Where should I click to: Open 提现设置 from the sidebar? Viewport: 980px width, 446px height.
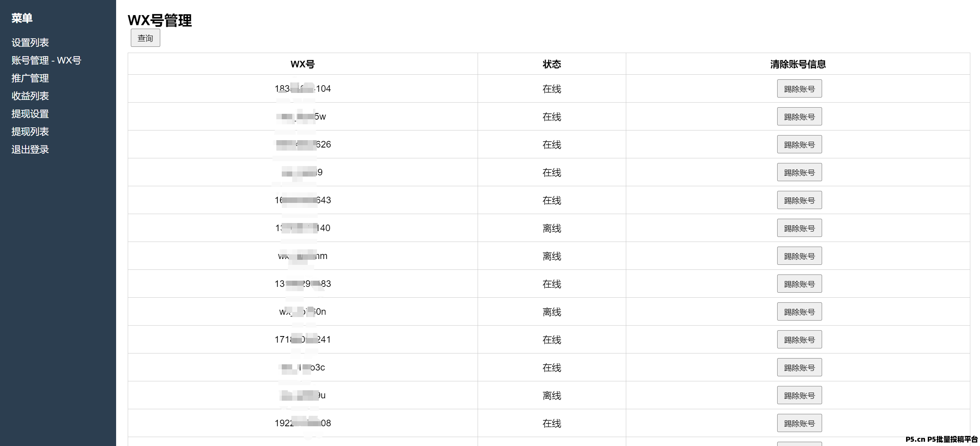[30, 114]
